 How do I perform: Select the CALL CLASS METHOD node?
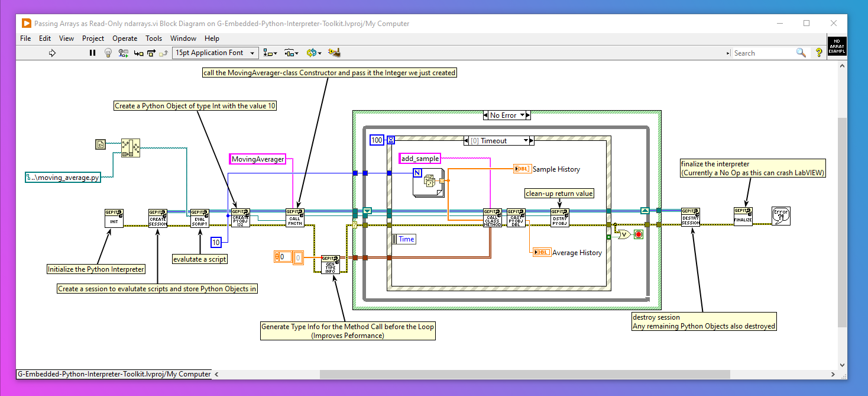coord(492,218)
